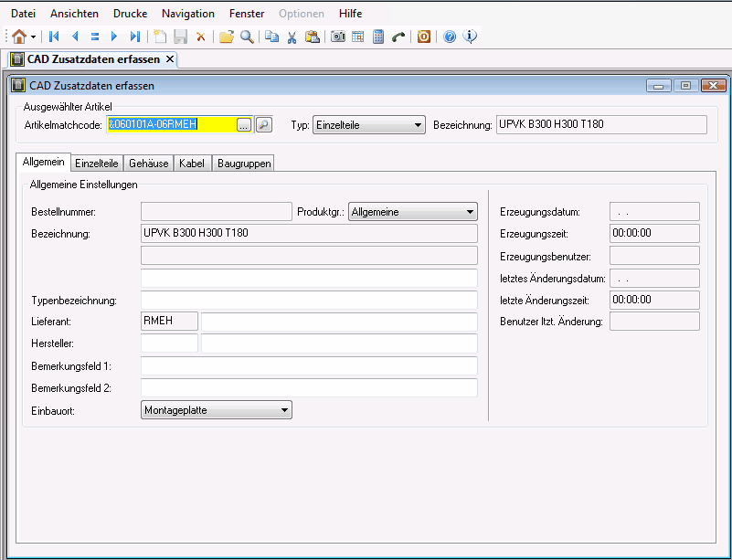Open the calendar toolbar icon
This screenshot has height=560, width=732.
click(x=358, y=37)
